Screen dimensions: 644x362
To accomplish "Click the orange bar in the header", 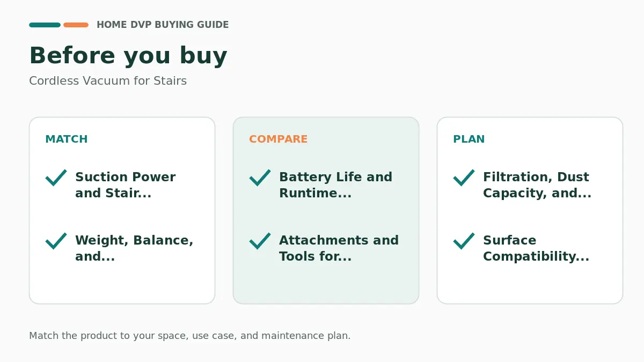I will pyautogui.click(x=76, y=25).
